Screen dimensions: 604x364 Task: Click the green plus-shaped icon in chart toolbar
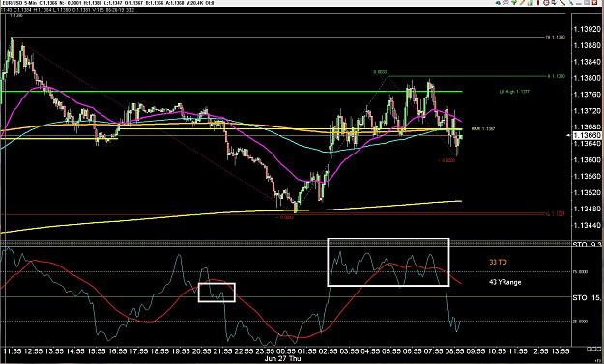click(x=514, y=2)
